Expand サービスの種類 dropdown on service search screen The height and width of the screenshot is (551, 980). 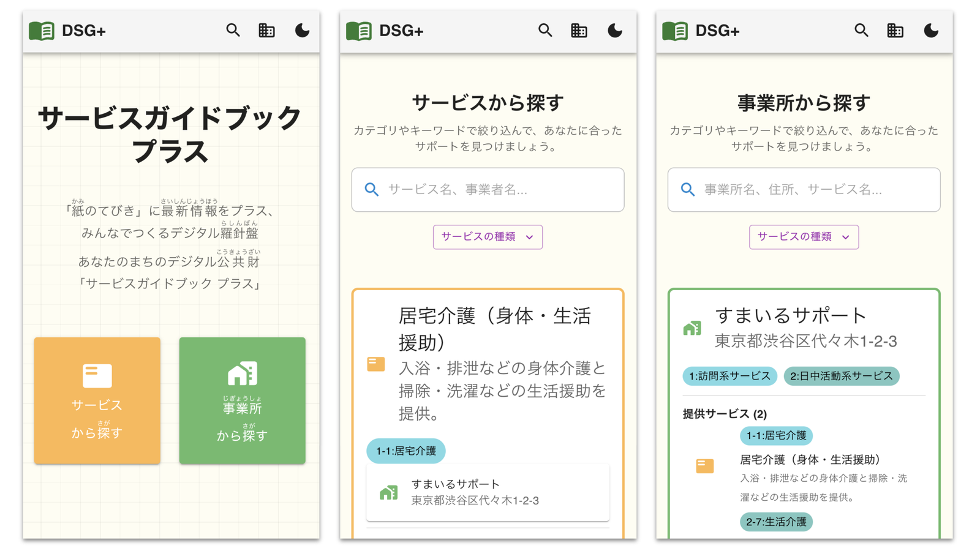coord(488,237)
